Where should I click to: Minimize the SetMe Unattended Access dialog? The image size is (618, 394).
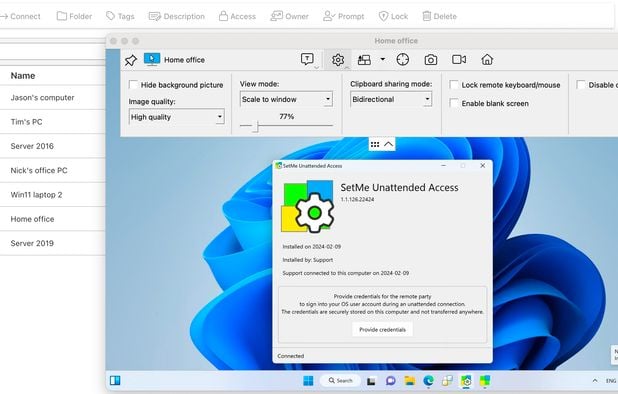(444, 166)
